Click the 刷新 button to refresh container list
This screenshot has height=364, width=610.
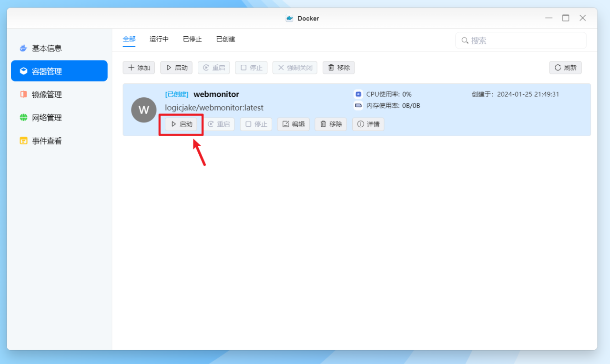tap(565, 67)
